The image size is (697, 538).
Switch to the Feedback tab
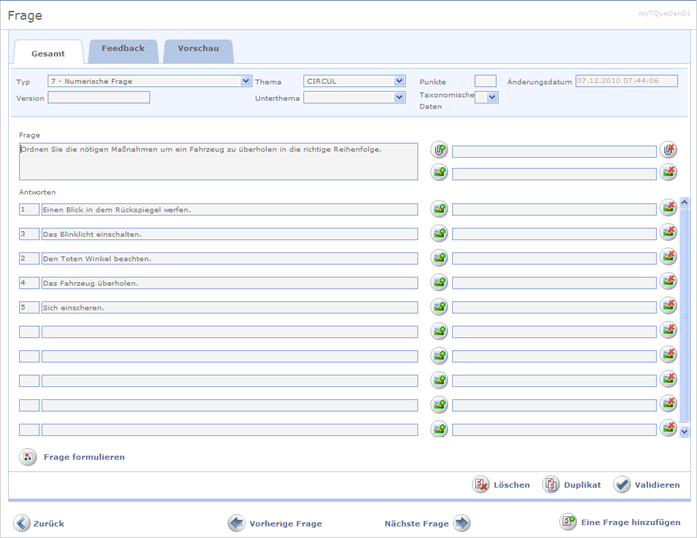pyautogui.click(x=123, y=49)
